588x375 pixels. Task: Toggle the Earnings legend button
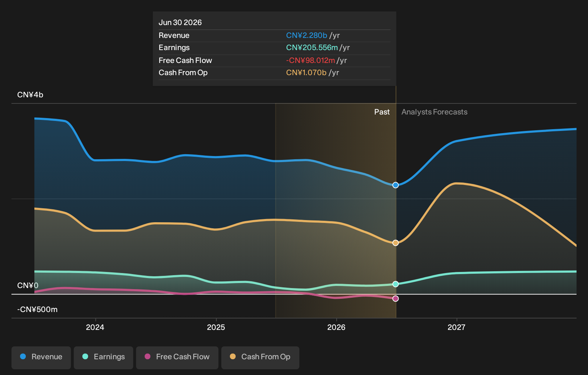[x=103, y=357]
